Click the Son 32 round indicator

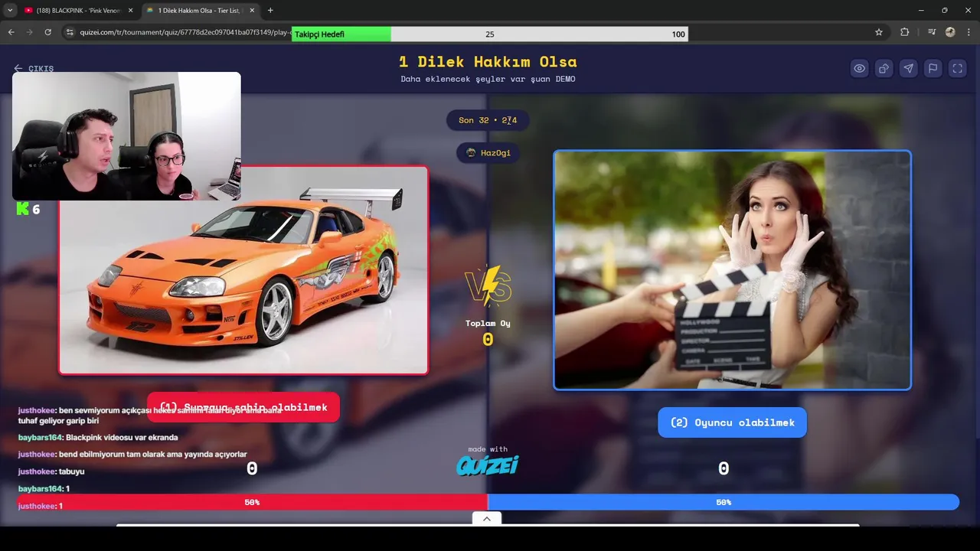click(488, 120)
